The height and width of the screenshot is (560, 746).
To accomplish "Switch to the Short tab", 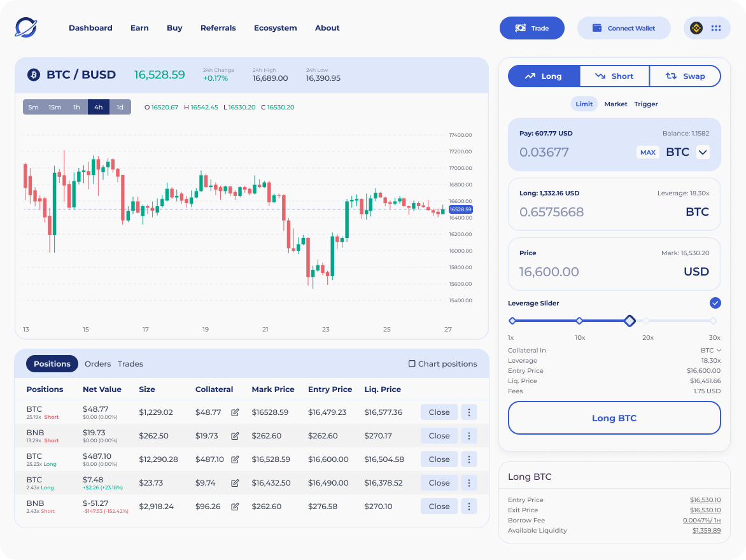I will coord(614,76).
